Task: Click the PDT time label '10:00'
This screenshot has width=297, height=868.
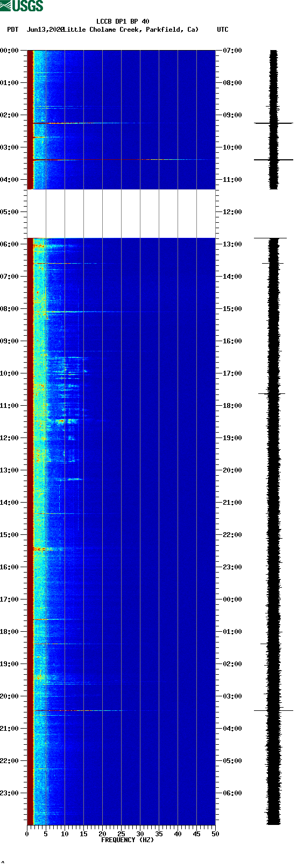Action: point(9,373)
